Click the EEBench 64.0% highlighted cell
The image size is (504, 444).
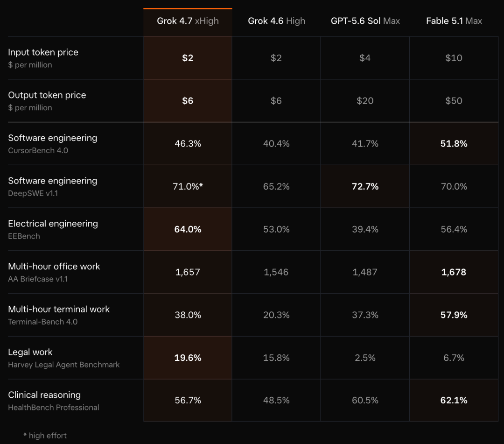[188, 229]
